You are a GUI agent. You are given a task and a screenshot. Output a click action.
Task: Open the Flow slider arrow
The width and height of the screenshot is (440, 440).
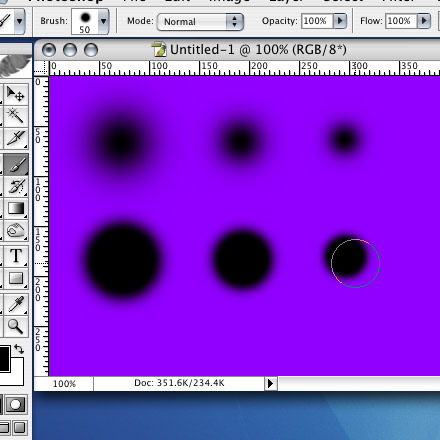coord(424,21)
